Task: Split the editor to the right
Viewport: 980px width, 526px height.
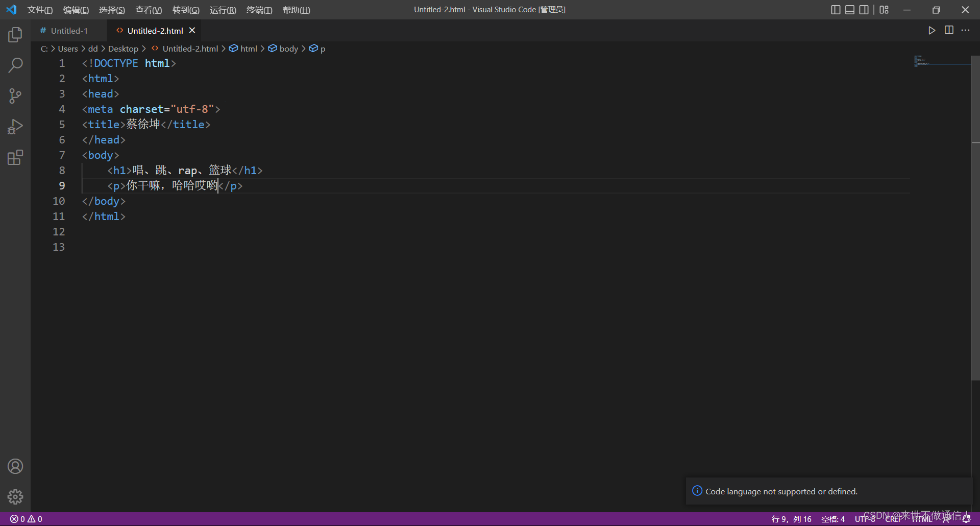Action: 949,31
